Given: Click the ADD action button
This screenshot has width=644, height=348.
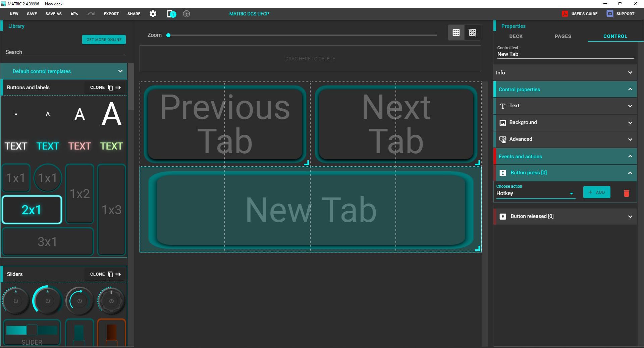Looking at the screenshot, I should pyautogui.click(x=596, y=192).
